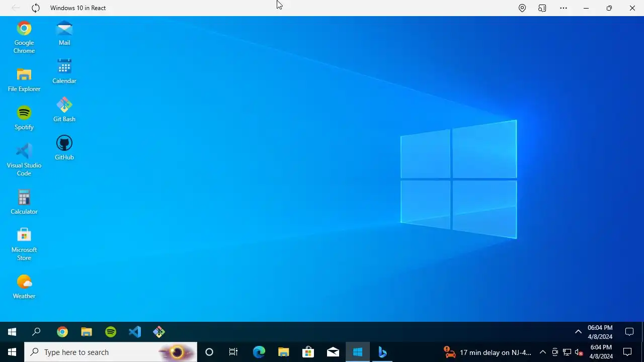Screen dimensions: 644x362
Task: Open the GitHub desktop icon
Action: point(64,148)
